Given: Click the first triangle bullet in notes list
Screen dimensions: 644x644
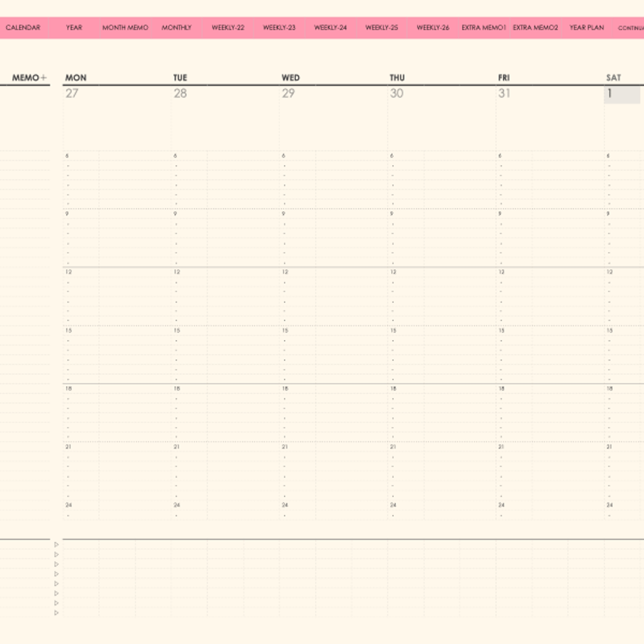Looking at the screenshot, I should [56, 545].
